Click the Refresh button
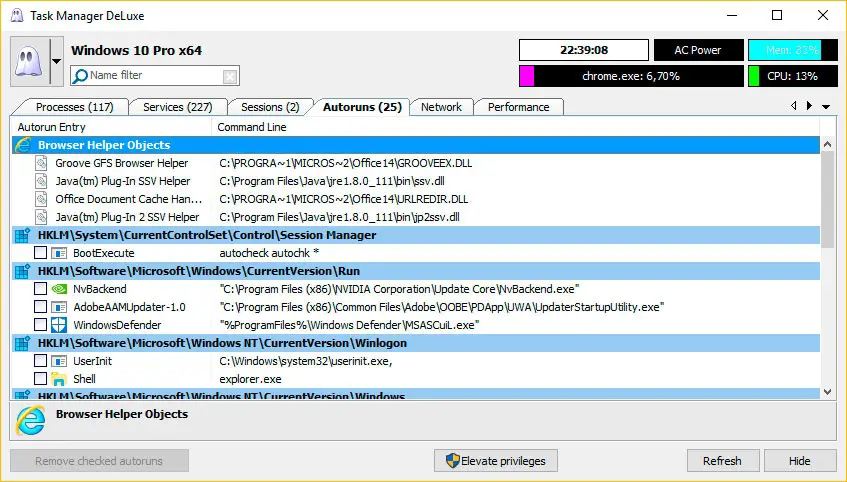The image size is (847, 482). [x=723, y=461]
